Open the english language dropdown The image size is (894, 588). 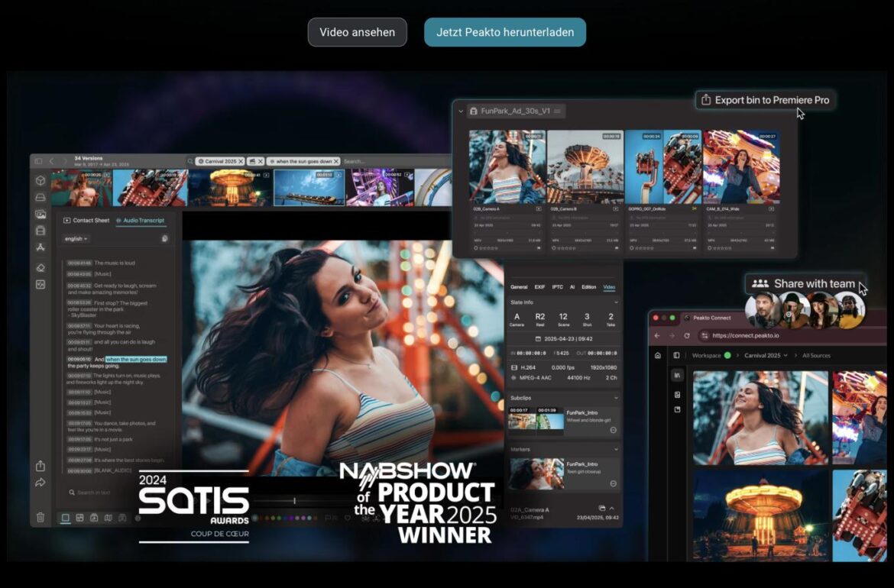(76, 239)
